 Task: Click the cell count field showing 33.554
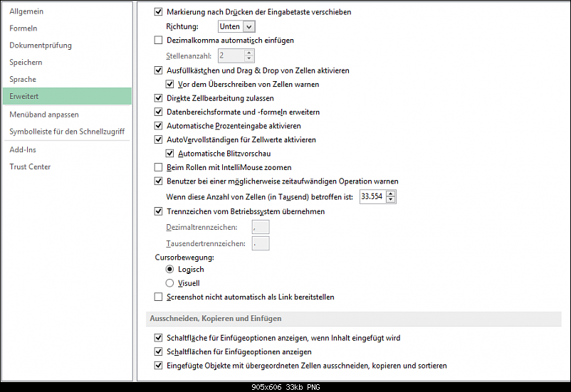pos(372,196)
